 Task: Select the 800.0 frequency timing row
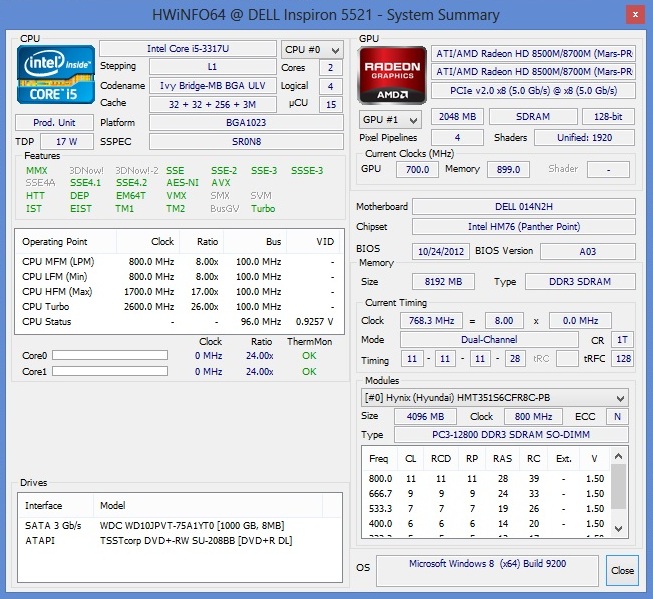(x=486, y=479)
